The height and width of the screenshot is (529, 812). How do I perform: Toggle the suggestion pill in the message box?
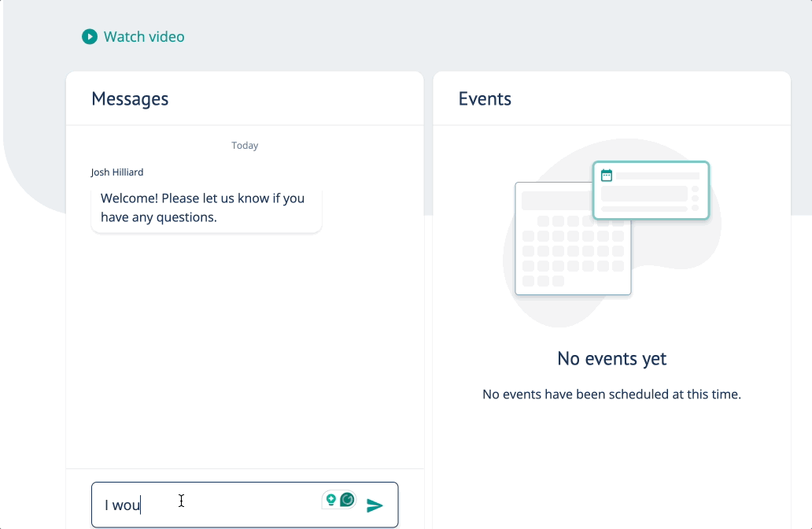click(338, 499)
